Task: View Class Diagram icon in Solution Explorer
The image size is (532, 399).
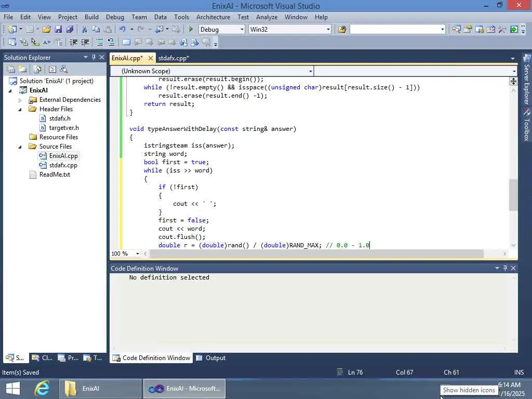Action: pos(63,69)
